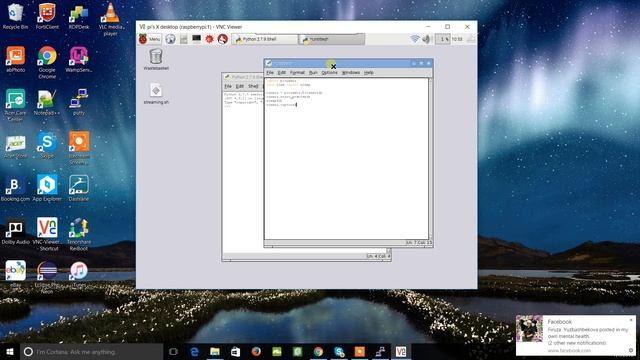Open Run menu in the Untitled editor
Image resolution: width=640 pixels, height=360 pixels.
click(313, 73)
